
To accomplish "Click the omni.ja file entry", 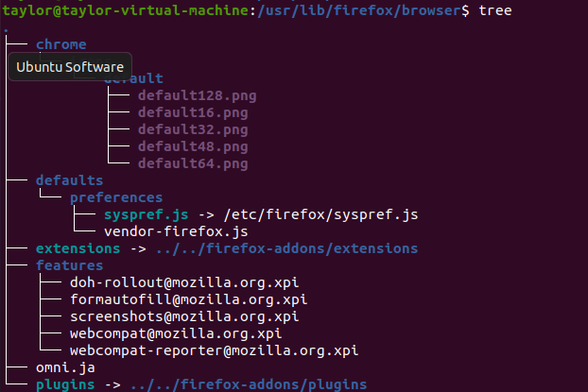I will tap(65, 367).
